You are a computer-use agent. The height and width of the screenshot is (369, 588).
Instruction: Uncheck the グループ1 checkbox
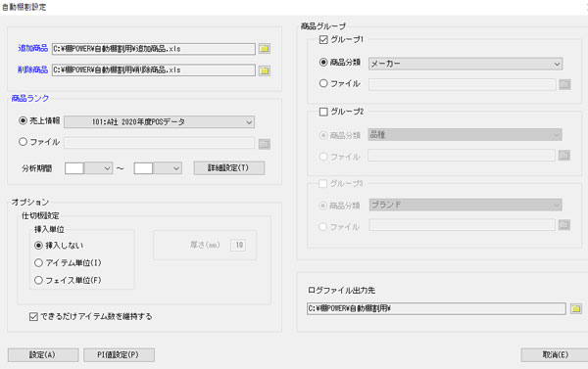(323, 40)
